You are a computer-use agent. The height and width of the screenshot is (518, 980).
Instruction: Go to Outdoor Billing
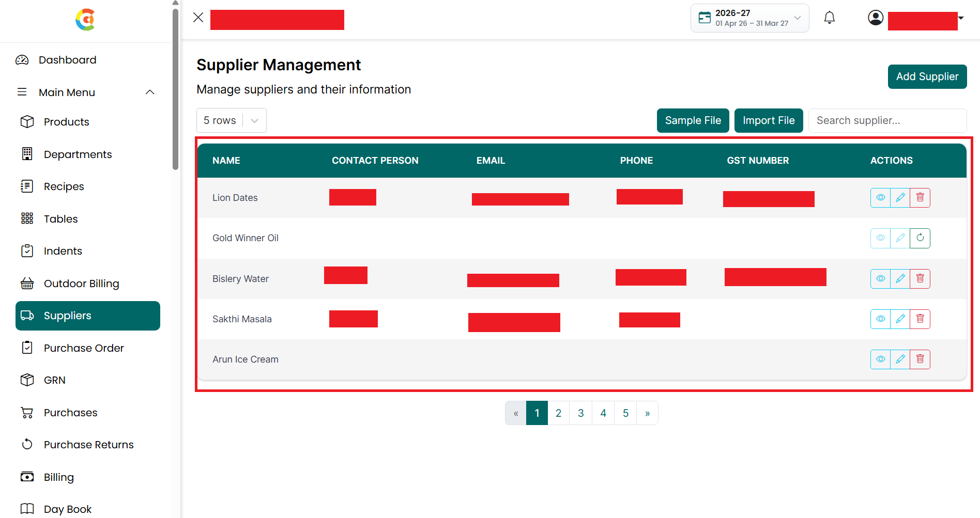87,284
